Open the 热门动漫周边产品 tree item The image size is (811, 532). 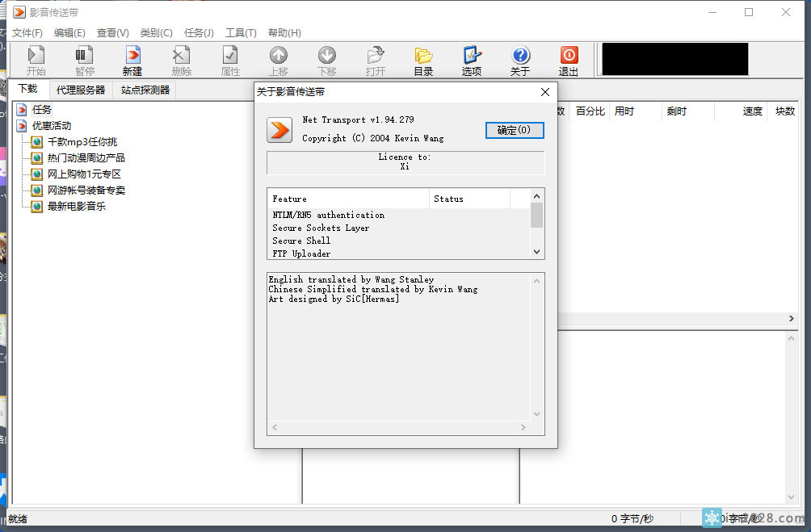[86, 157]
